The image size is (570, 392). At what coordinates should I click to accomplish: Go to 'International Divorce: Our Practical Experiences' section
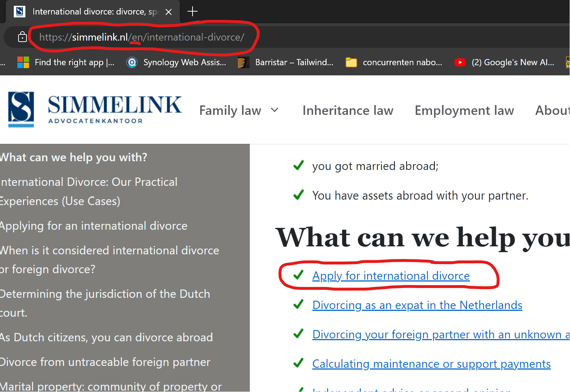tap(88, 191)
